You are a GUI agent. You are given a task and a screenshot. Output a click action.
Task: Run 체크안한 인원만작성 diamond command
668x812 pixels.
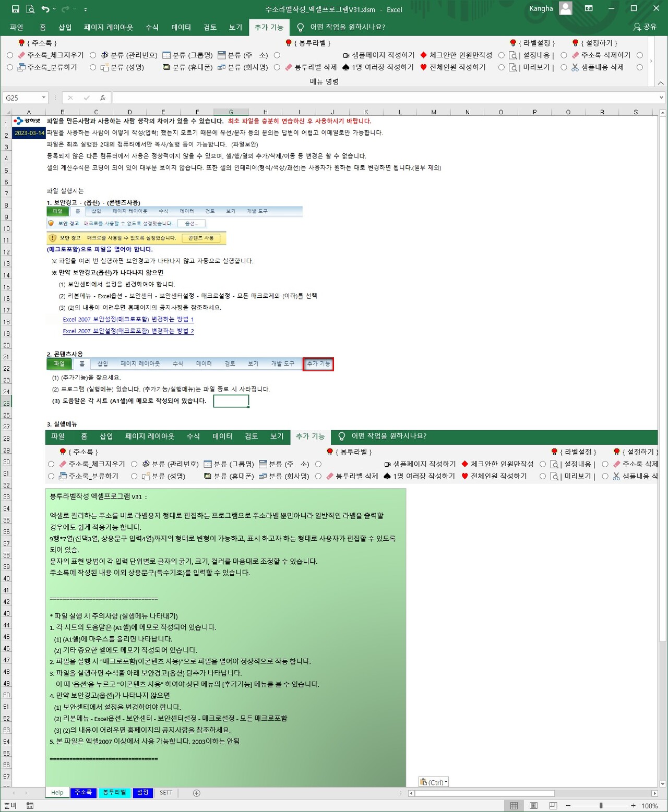pos(456,55)
